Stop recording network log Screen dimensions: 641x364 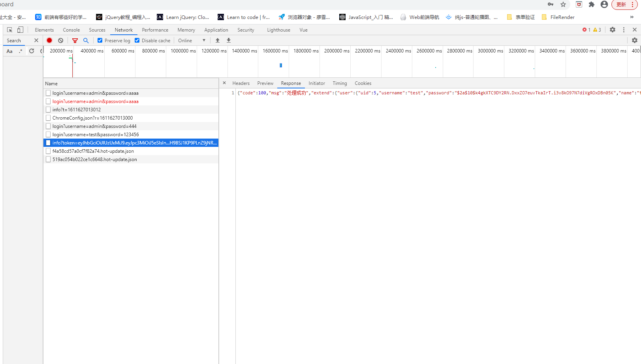[49, 40]
